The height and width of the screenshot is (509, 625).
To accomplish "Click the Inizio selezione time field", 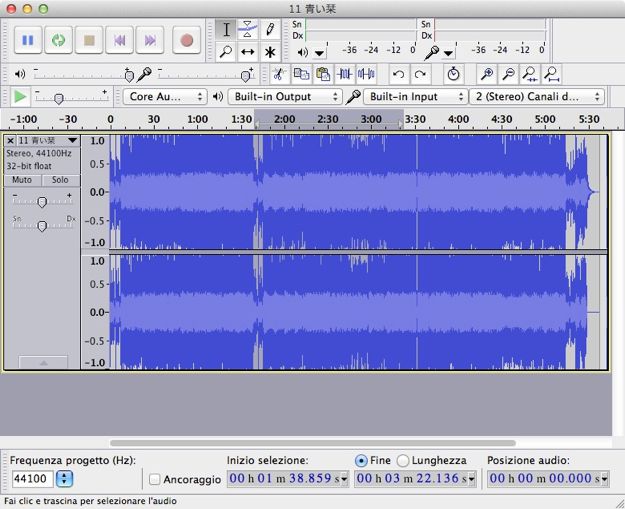I will pyautogui.click(x=288, y=478).
